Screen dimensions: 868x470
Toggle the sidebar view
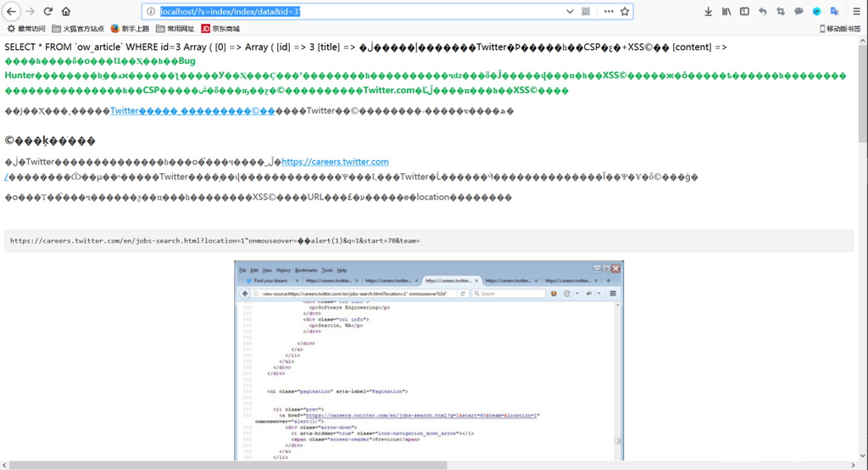[744, 12]
